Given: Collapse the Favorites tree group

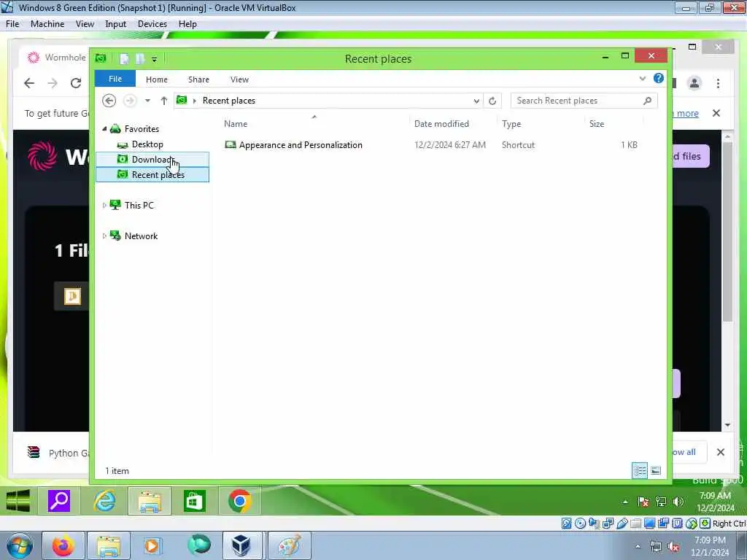Looking at the screenshot, I should click(x=104, y=128).
